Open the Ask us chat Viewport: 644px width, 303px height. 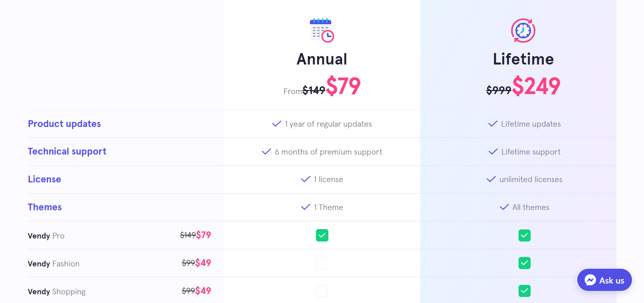click(604, 280)
